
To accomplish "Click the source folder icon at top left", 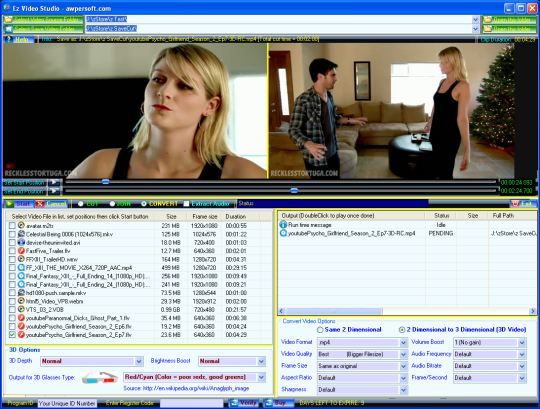I will pos(8,20).
